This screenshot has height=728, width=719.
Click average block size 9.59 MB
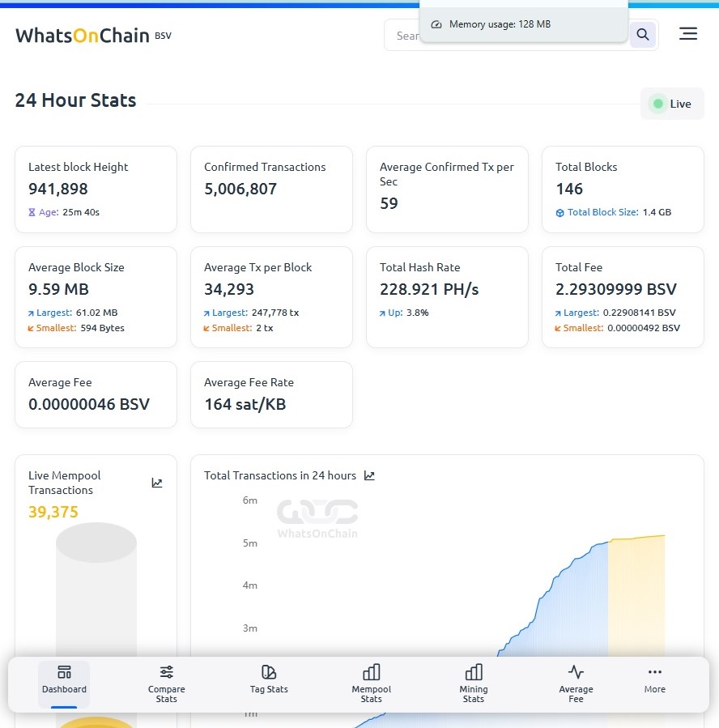pyautogui.click(x=58, y=289)
